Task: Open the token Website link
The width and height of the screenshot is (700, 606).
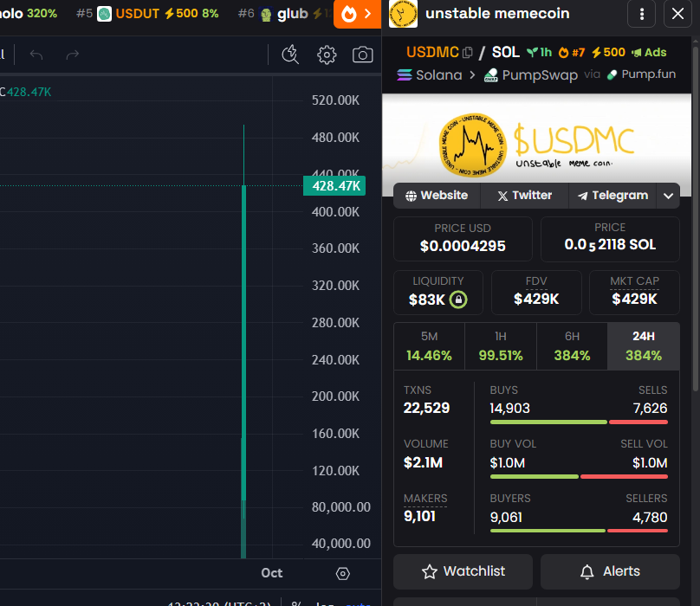Action: pos(437,196)
